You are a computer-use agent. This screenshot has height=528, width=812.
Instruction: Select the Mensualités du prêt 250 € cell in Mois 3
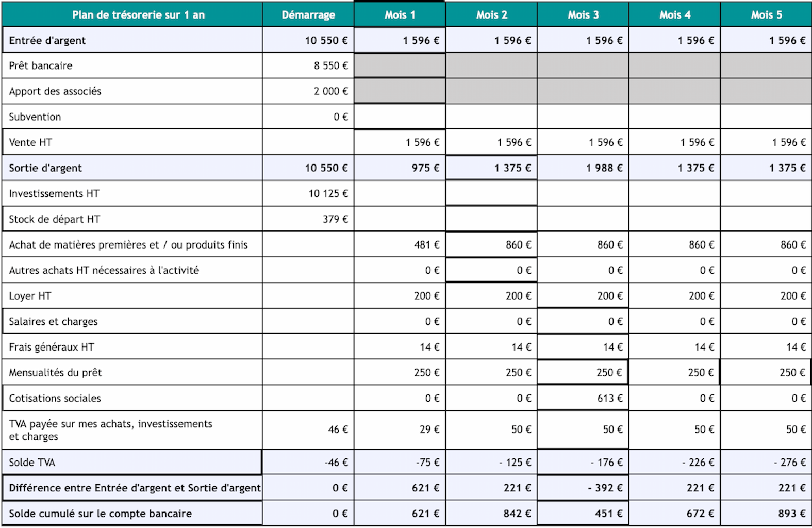pos(583,372)
